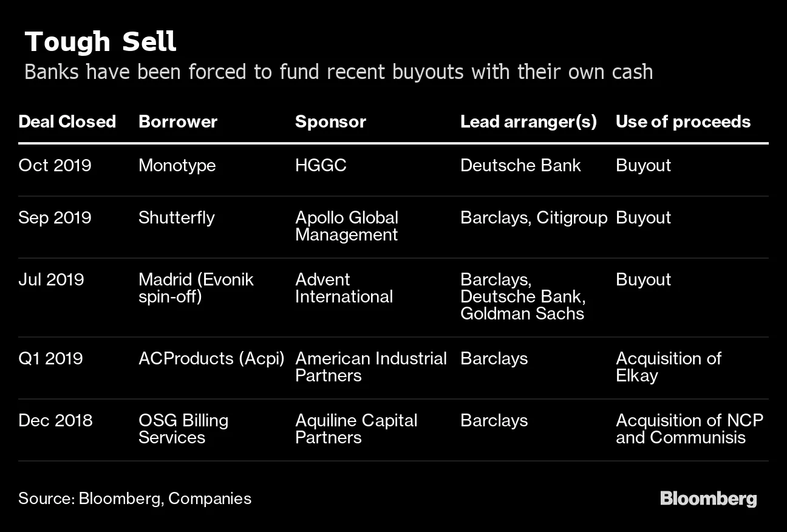The height and width of the screenshot is (532, 787).
Task: Click the "Borrower" column header
Action: coord(178,121)
